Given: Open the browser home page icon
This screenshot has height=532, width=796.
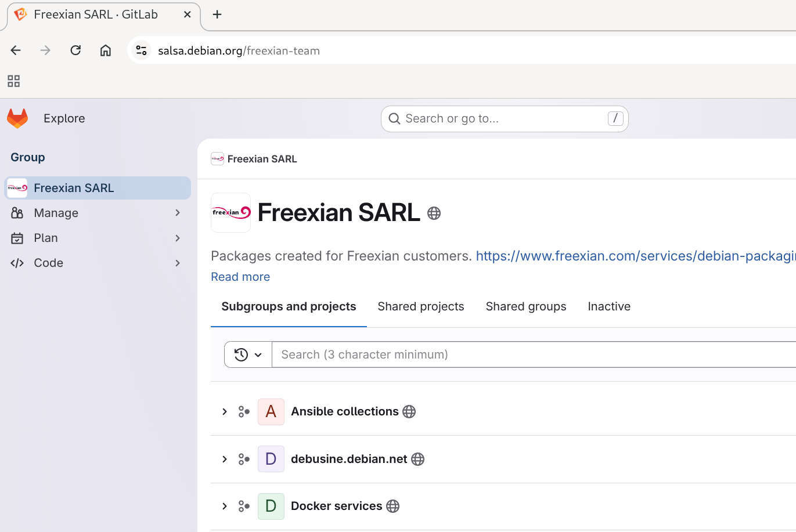Looking at the screenshot, I should [x=105, y=50].
